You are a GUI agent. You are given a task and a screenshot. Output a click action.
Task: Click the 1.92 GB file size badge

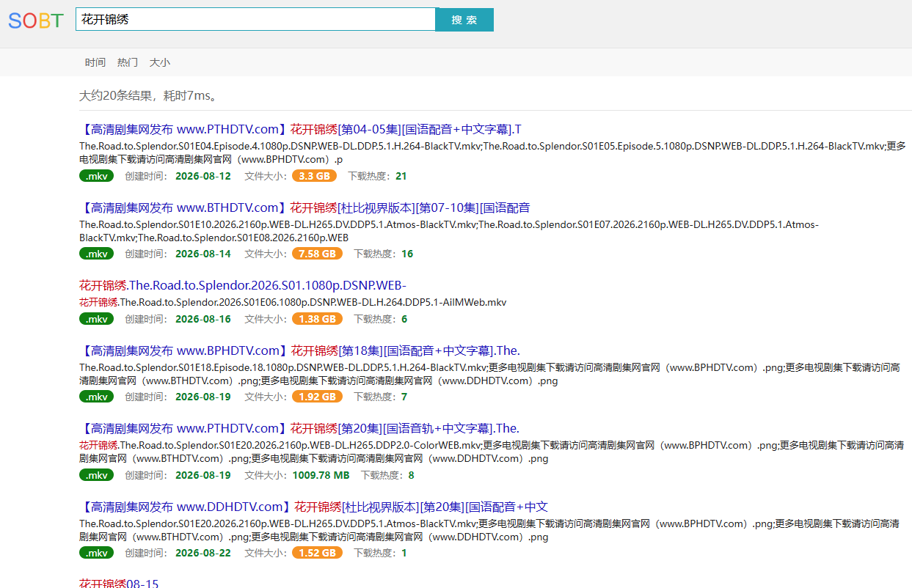[318, 397]
